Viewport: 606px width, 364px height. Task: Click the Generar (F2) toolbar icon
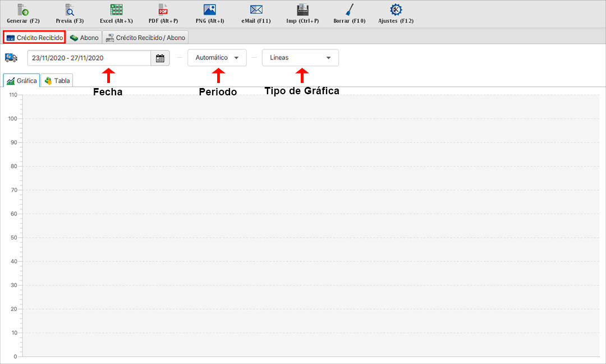click(23, 10)
